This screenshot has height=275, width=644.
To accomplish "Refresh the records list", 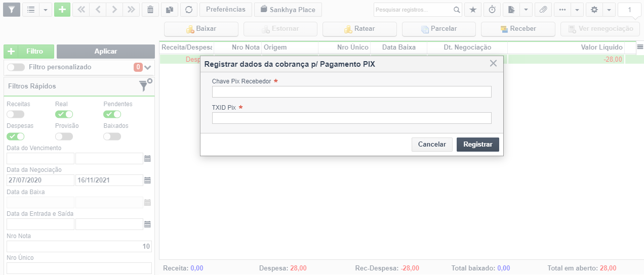I will click(189, 9).
